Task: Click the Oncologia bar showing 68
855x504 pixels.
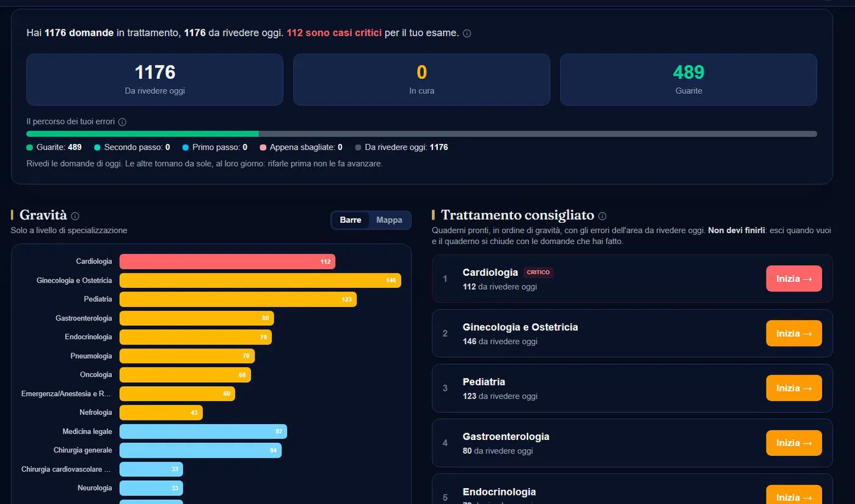Action: tap(185, 375)
